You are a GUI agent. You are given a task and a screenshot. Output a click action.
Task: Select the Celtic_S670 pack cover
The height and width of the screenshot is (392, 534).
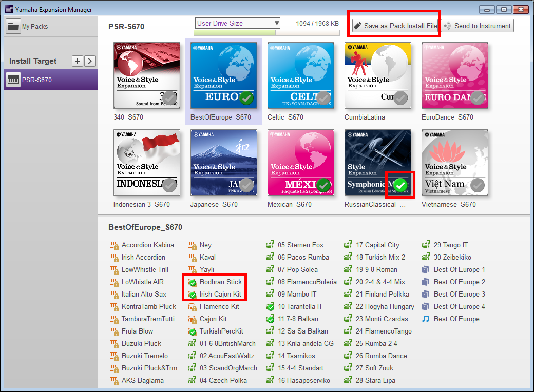coord(301,75)
